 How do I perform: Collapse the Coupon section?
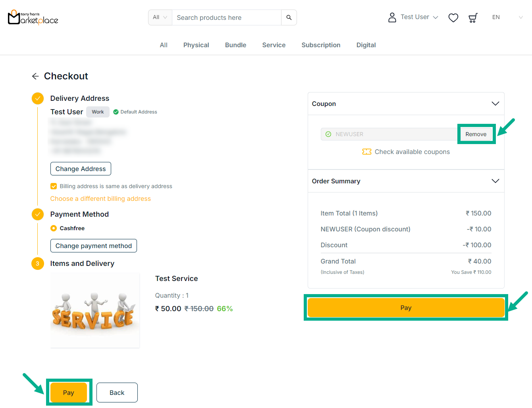[x=495, y=104]
